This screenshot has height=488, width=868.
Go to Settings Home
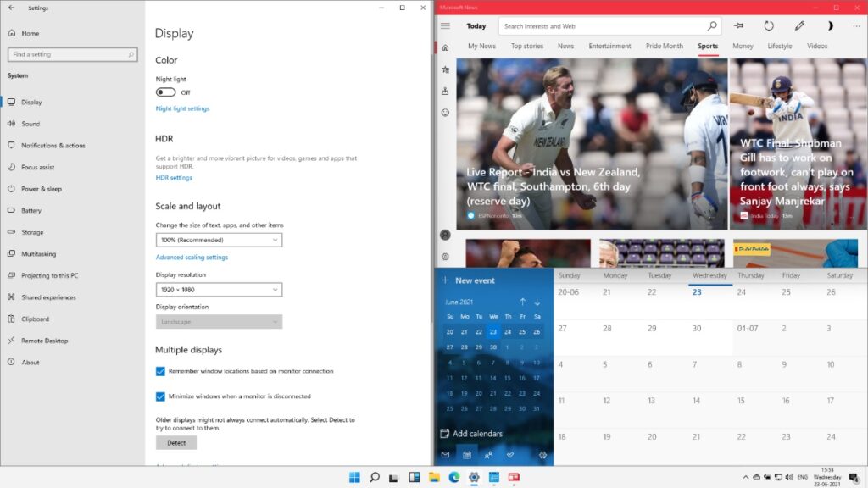(31, 33)
